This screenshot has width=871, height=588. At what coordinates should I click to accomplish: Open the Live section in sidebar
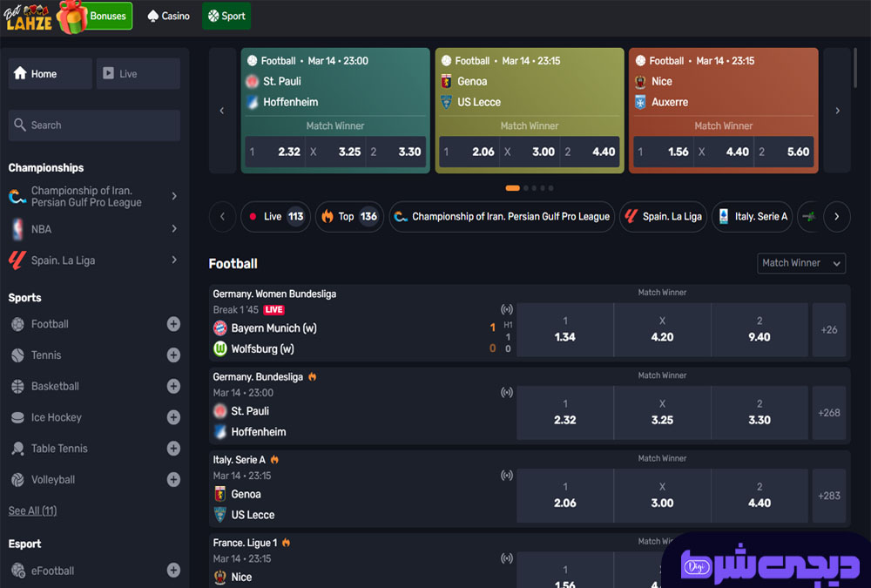tap(138, 73)
